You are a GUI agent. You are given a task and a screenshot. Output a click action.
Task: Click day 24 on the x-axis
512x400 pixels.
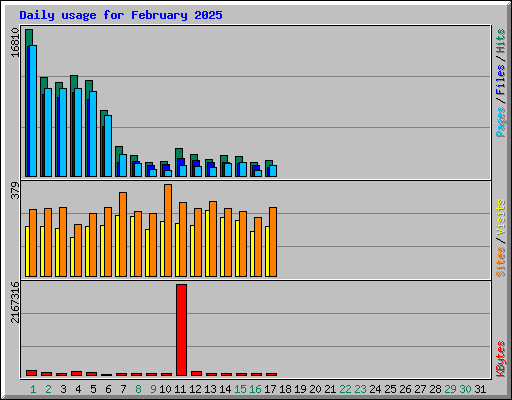click(375, 389)
